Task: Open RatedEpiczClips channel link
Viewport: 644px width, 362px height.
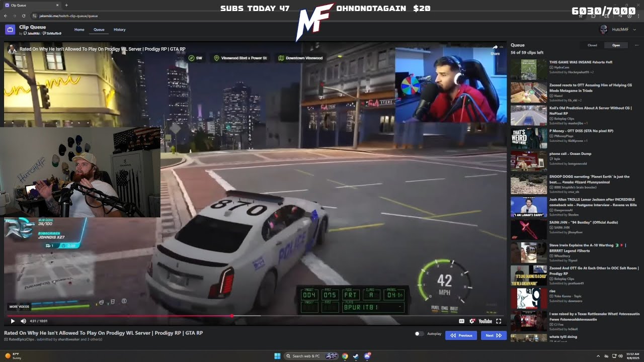Action: click(21, 339)
